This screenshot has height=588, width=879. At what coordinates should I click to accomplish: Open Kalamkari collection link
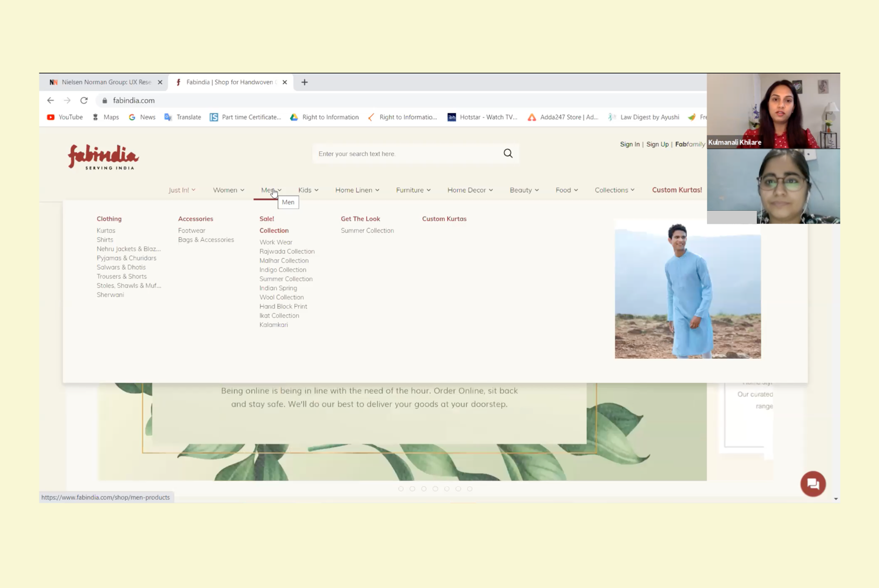pyautogui.click(x=273, y=325)
